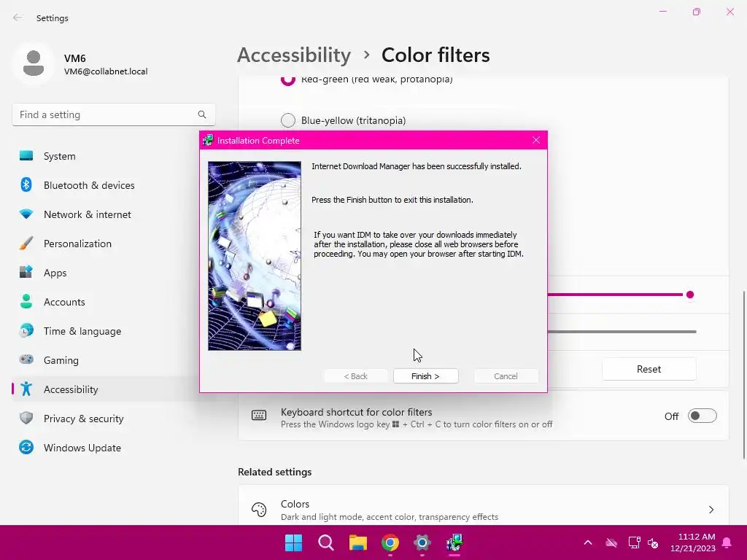Open the Colors related setting
Image resolution: width=747 pixels, height=560 pixels.
pos(483,506)
